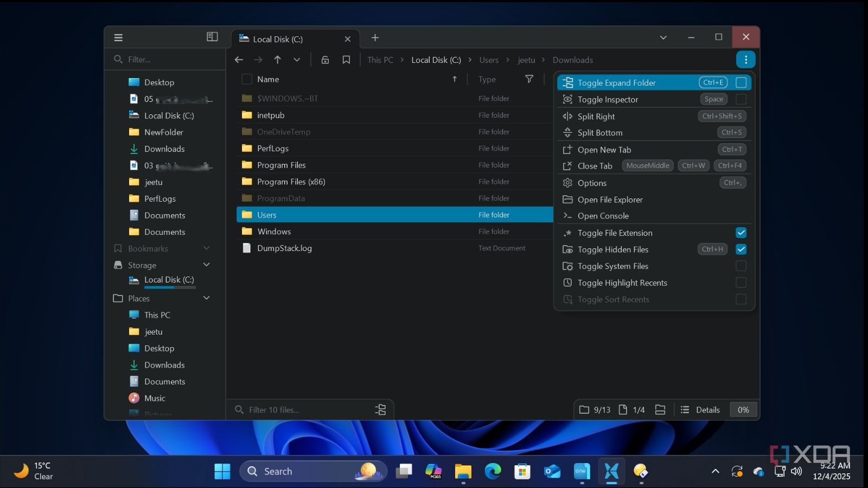This screenshot has width=868, height=488.
Task: Bookmark the current folder
Action: pos(346,60)
